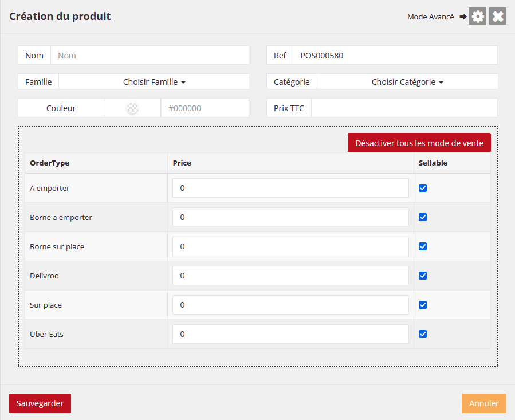Screen dimensions: 515x420
Task: Open advanced mode gear settings icon
Action: [478, 17]
